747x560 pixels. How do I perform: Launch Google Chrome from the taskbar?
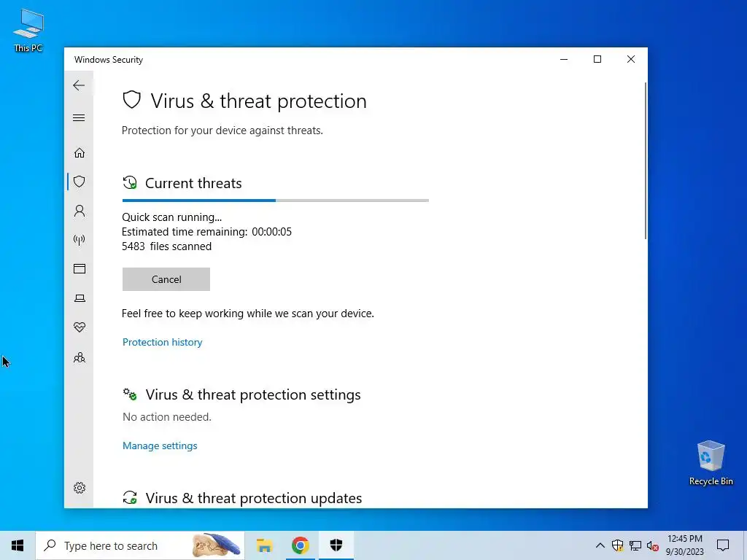pos(300,545)
